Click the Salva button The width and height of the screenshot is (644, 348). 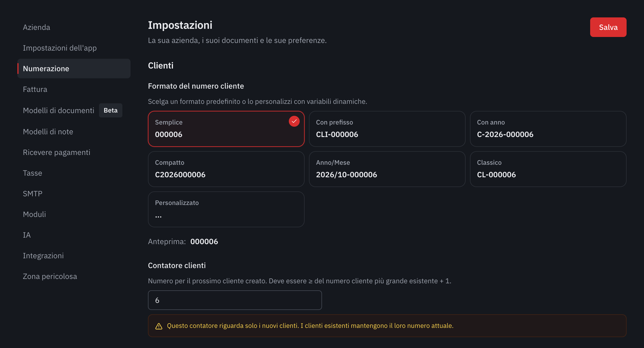point(608,27)
